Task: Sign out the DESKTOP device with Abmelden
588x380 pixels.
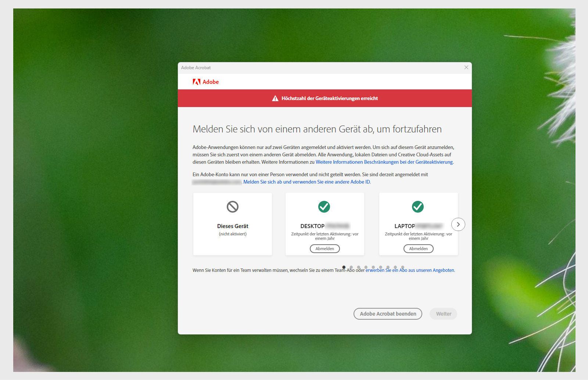Action: [325, 249]
